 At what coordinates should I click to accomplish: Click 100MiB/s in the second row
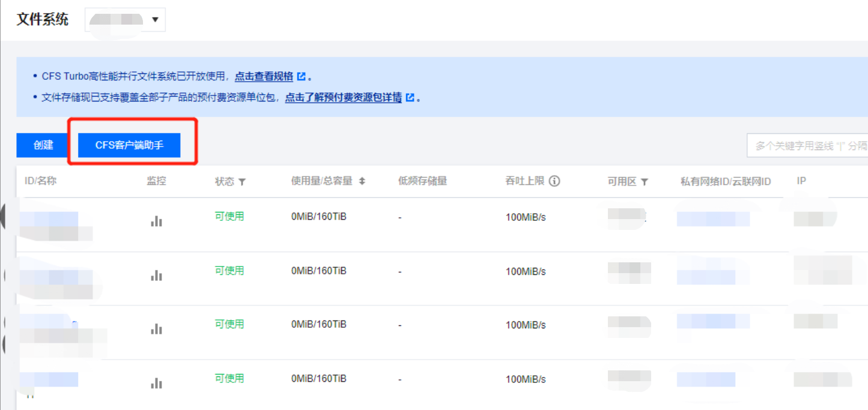526,271
